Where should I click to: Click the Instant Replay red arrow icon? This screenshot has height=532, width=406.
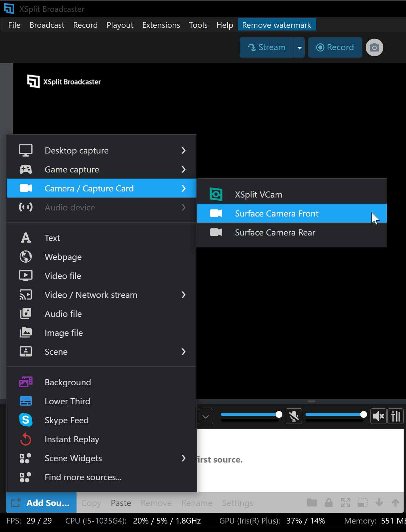[26, 439]
